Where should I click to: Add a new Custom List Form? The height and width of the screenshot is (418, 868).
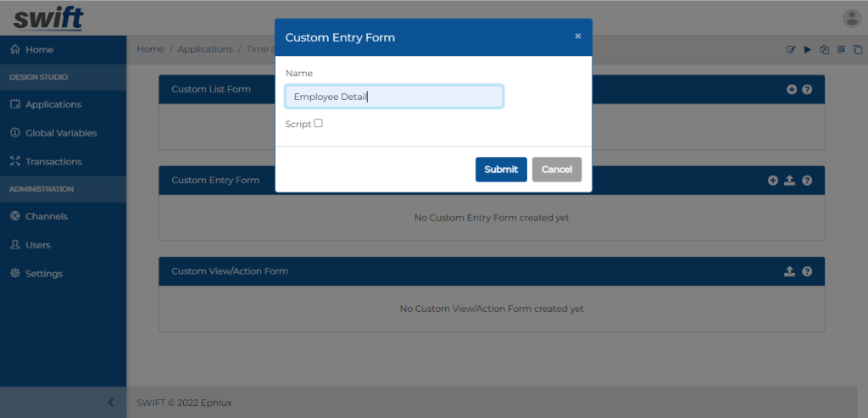tap(792, 89)
